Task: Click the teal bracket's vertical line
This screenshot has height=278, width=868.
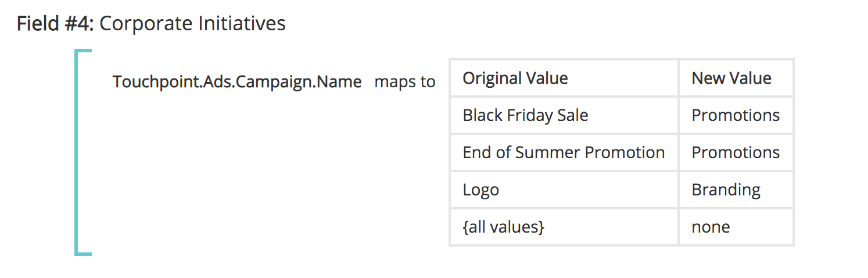Action: tap(76, 152)
